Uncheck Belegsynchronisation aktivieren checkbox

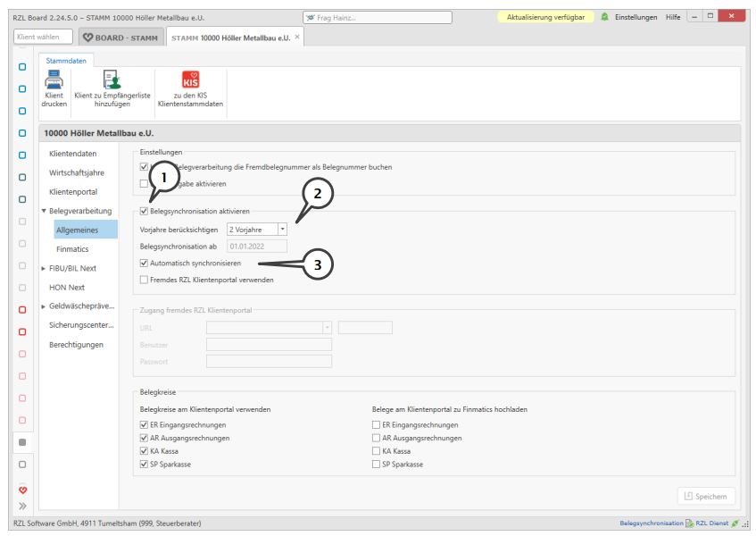coord(145,212)
